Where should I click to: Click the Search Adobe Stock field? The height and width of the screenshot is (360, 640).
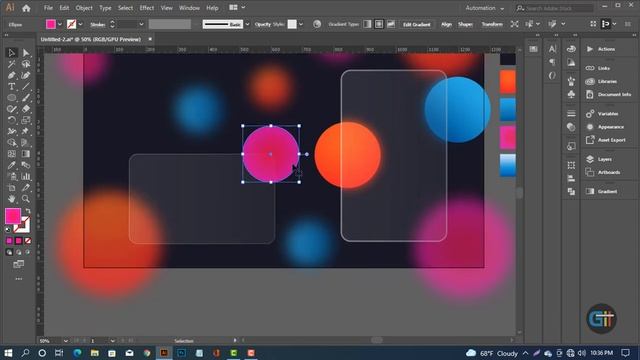[554, 8]
